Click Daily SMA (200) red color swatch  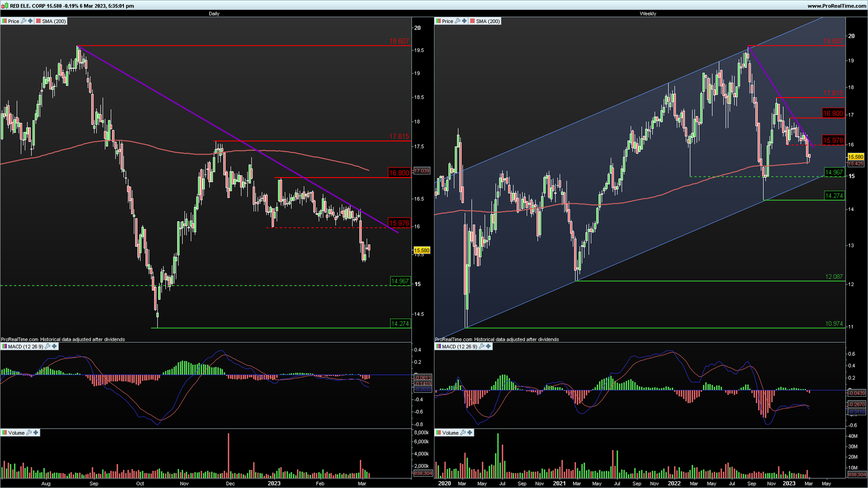coord(38,21)
